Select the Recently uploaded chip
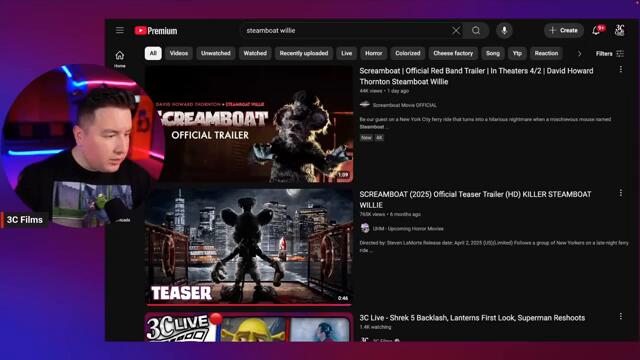The height and width of the screenshot is (360, 640). pos(304,53)
